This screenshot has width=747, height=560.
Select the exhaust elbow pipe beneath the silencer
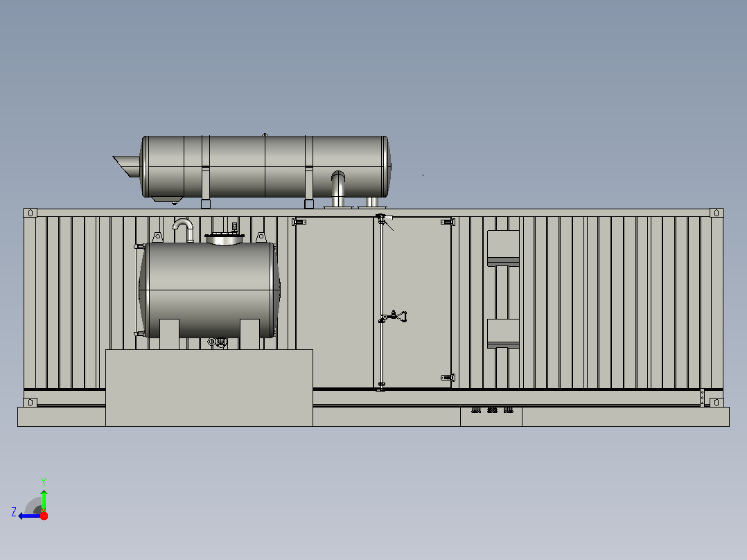coord(337,189)
